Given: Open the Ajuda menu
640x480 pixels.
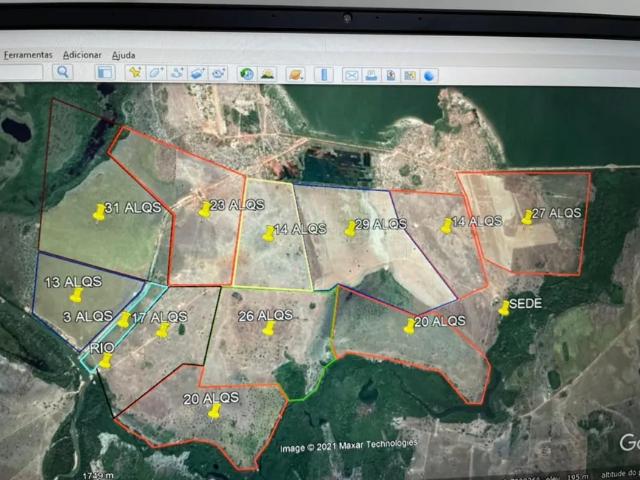Looking at the screenshot, I should point(124,55).
